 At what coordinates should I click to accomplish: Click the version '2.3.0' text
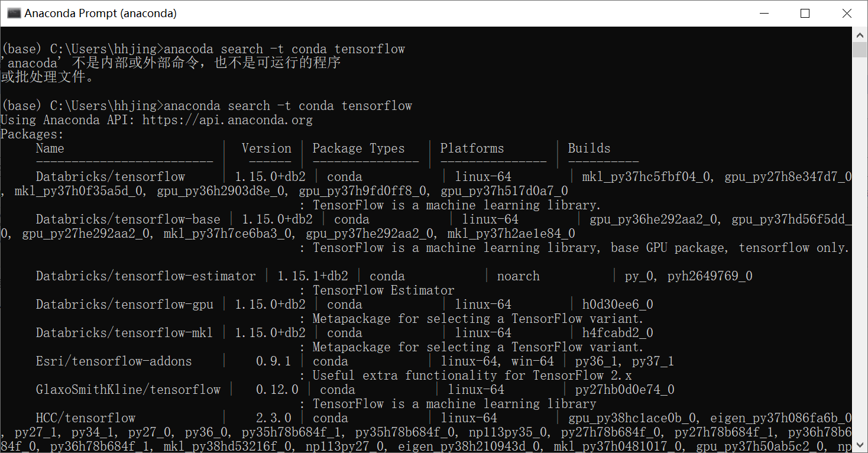coord(274,418)
